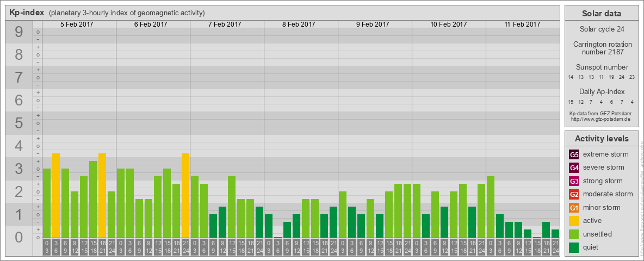The height and width of the screenshot is (261, 644).
Task: Click the 21-24 bar on 10 Feb
Action: (x=481, y=210)
